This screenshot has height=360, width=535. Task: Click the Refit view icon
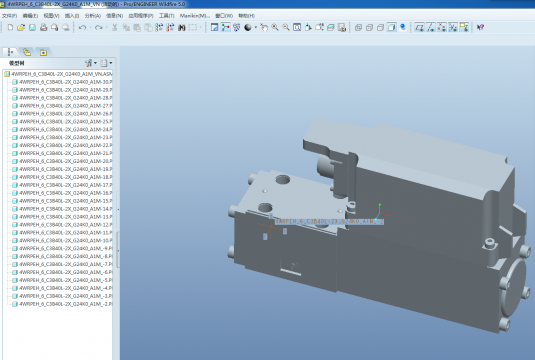point(297,27)
